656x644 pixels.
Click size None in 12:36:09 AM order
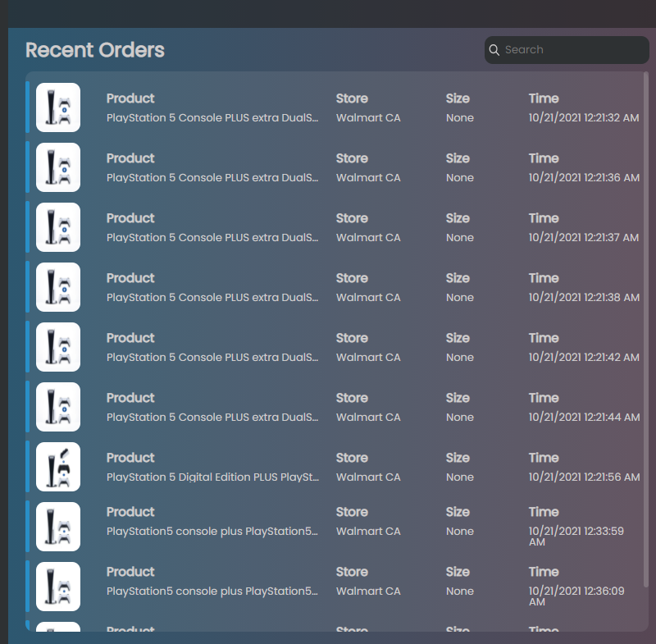(460, 591)
